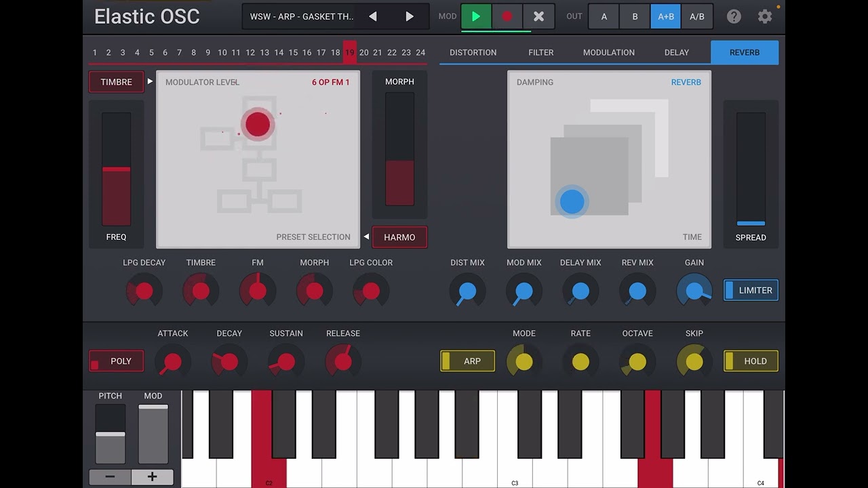Toggle the ARP arpeggiator on or off
Viewport: 868px width, 488px height.
tap(467, 361)
